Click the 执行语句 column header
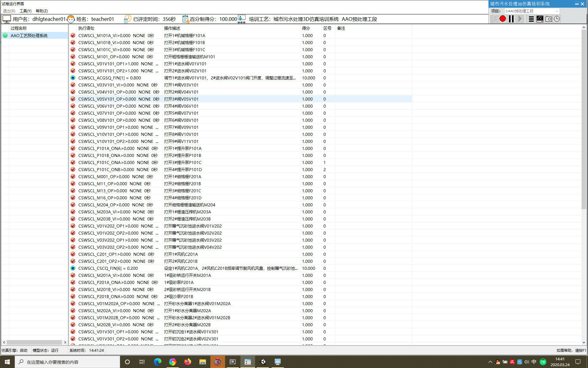 [x=86, y=28]
